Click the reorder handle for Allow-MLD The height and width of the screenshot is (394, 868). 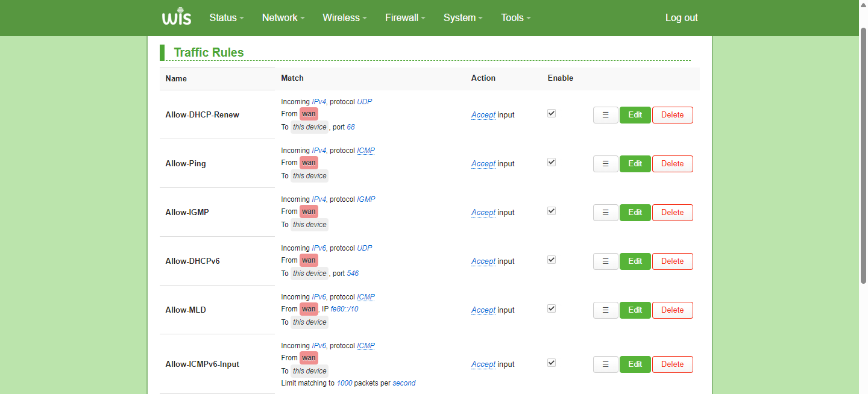click(x=606, y=310)
